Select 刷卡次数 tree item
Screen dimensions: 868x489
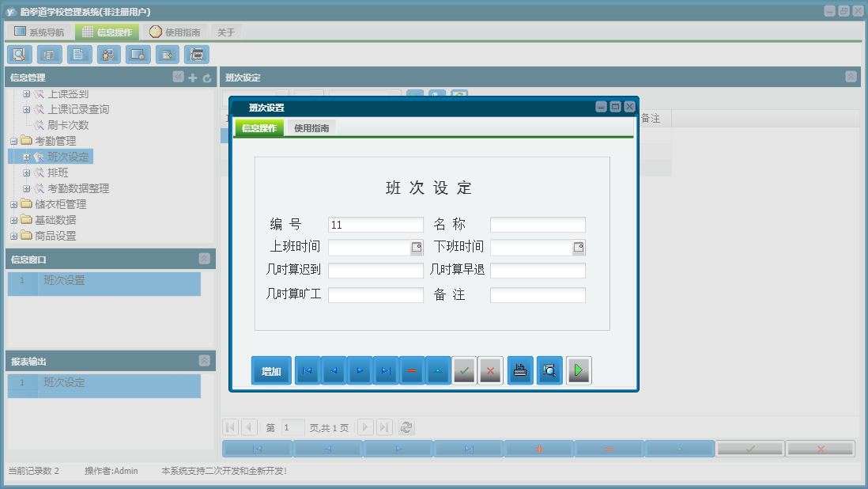coord(67,125)
